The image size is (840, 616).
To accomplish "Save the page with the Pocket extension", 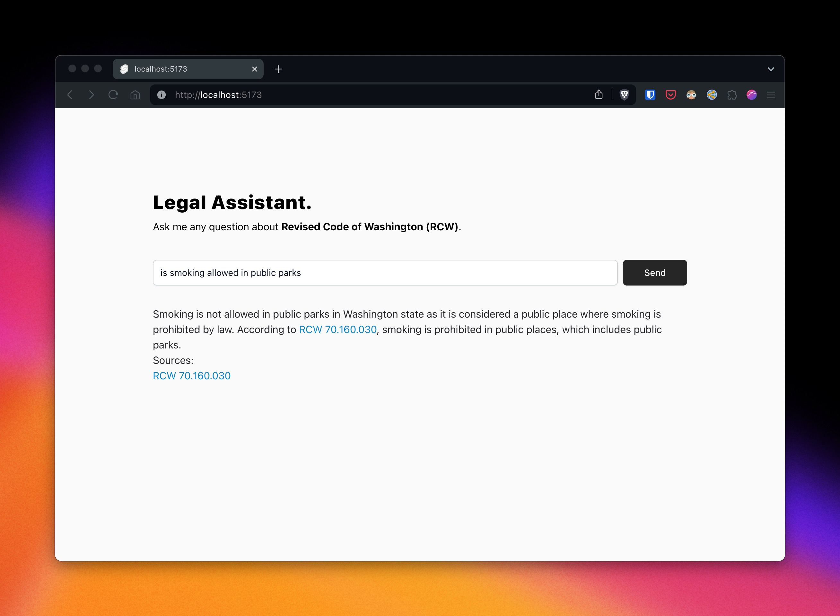I will 670,95.
